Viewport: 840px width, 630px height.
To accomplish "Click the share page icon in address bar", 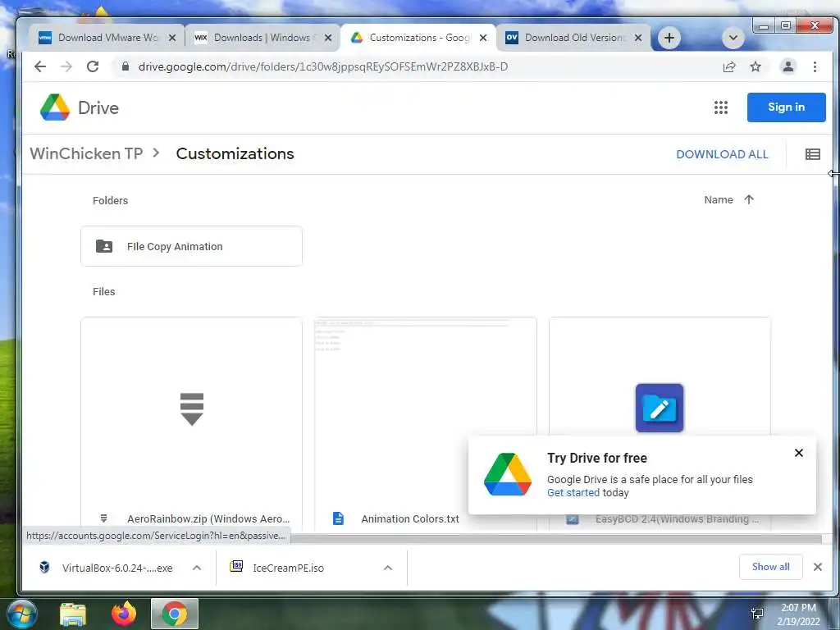I will 729,67.
